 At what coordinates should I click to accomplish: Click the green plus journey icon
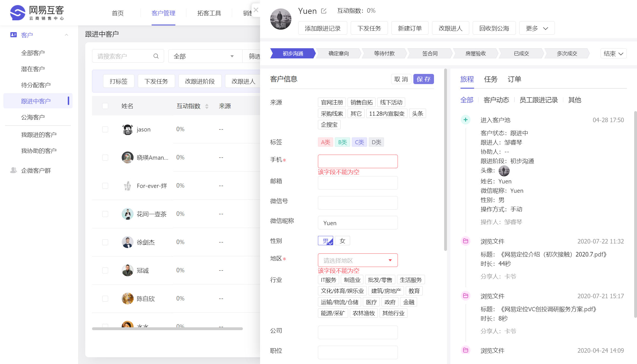pyautogui.click(x=465, y=120)
